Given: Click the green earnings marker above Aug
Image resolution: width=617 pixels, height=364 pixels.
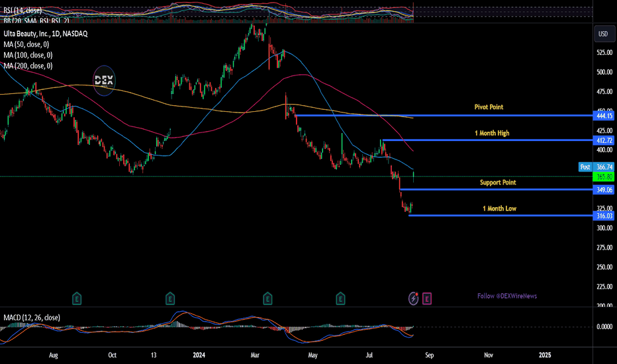Looking at the screenshot, I should tap(77, 298).
